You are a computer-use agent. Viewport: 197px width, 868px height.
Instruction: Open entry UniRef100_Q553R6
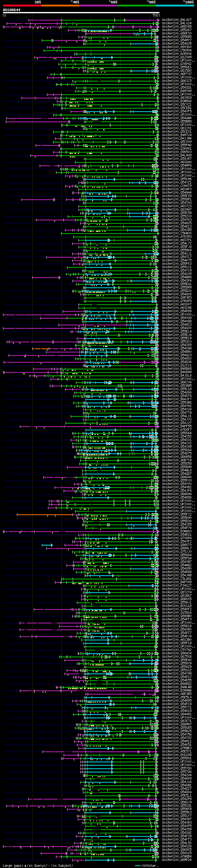177,403
